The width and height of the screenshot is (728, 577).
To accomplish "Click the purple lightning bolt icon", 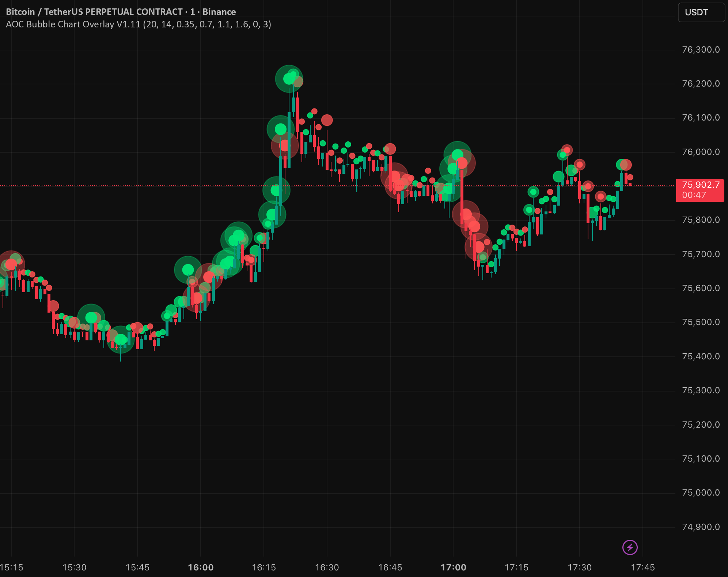I will (630, 547).
